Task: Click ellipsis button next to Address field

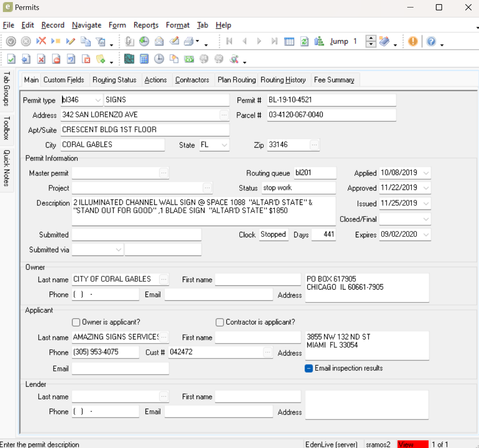Action: tap(224, 115)
